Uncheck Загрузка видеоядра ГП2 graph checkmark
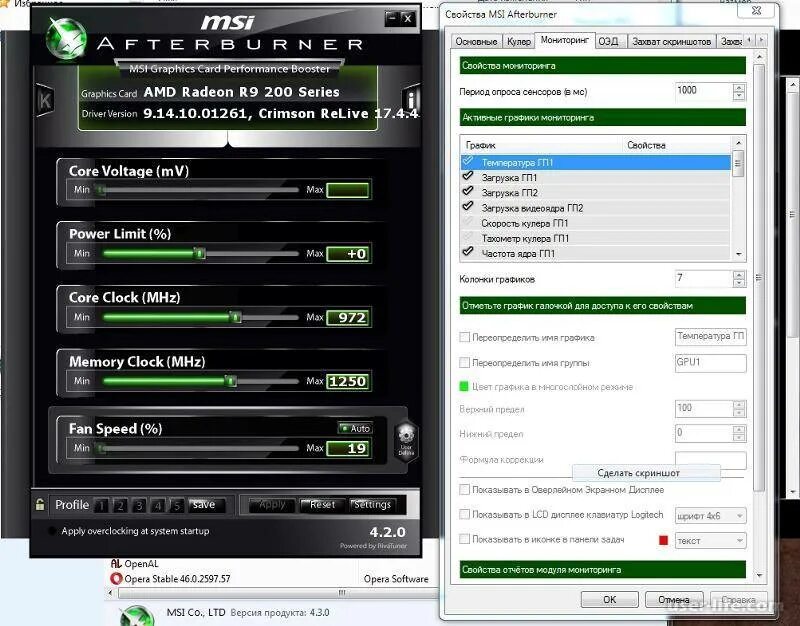The image size is (800, 626). click(x=467, y=207)
